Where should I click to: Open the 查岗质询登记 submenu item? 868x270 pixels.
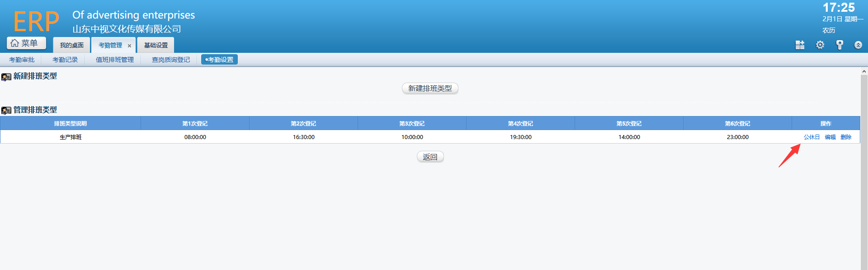point(171,60)
